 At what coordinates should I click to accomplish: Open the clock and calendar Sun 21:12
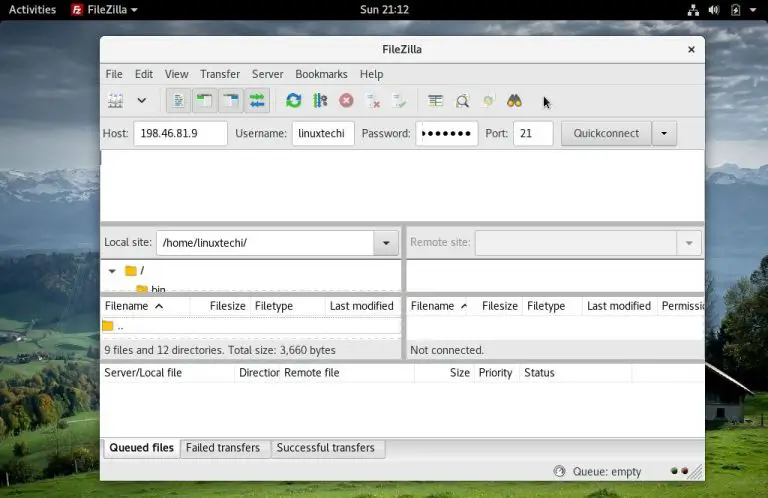[384, 9]
